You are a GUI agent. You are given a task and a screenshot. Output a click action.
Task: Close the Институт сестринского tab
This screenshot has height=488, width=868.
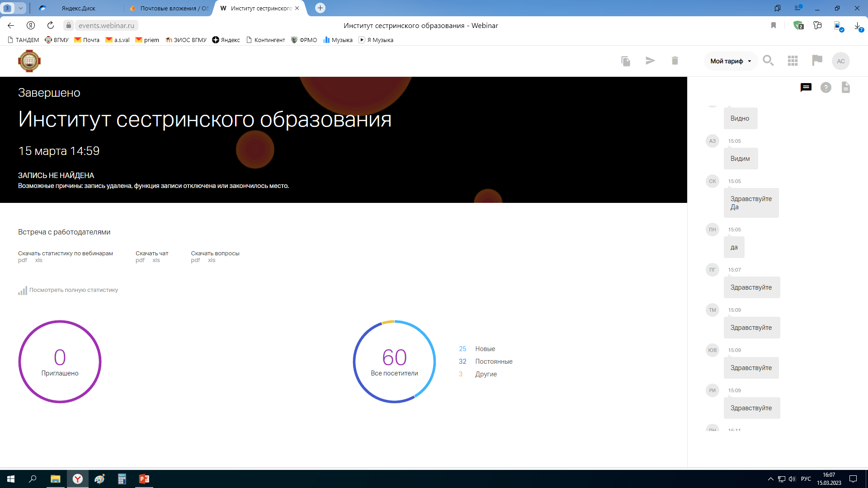pos(297,8)
